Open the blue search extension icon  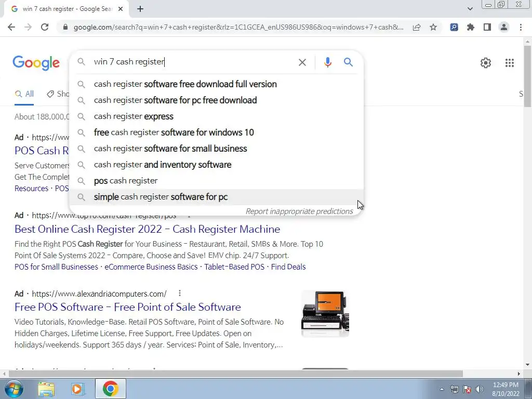[454, 27]
